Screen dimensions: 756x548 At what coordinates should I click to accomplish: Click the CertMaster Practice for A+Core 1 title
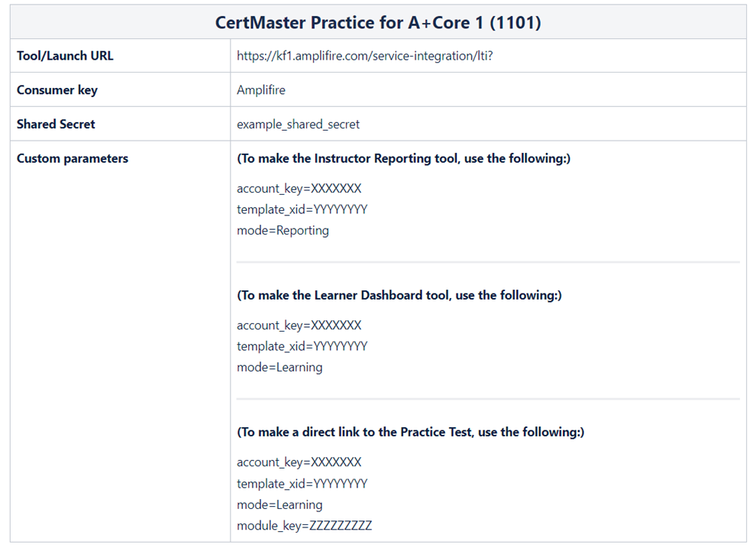point(378,23)
